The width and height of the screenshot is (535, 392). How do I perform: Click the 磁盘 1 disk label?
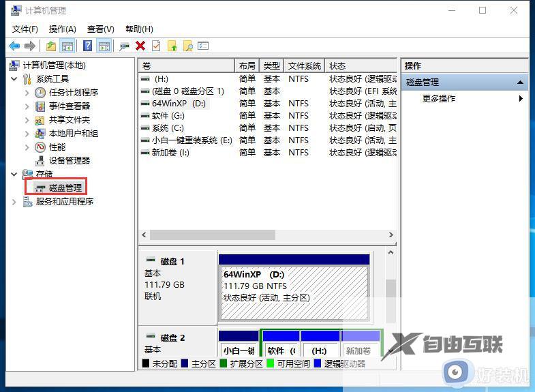tap(172, 262)
